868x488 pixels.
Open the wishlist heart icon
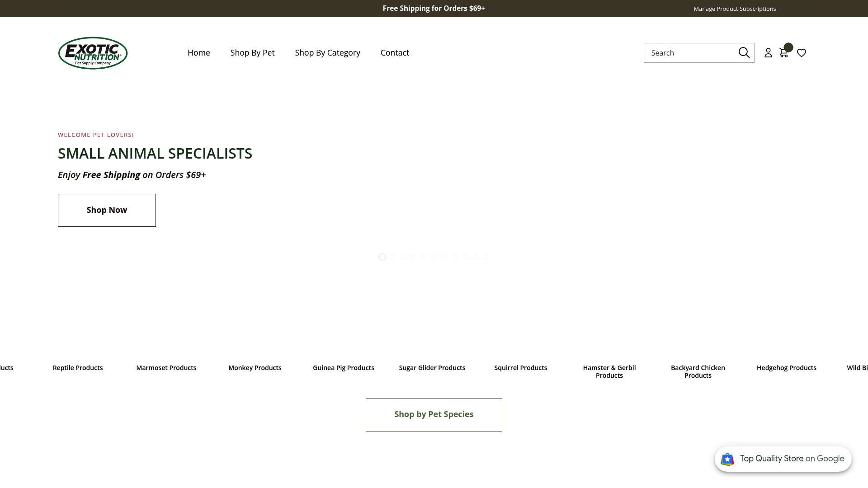[802, 53]
